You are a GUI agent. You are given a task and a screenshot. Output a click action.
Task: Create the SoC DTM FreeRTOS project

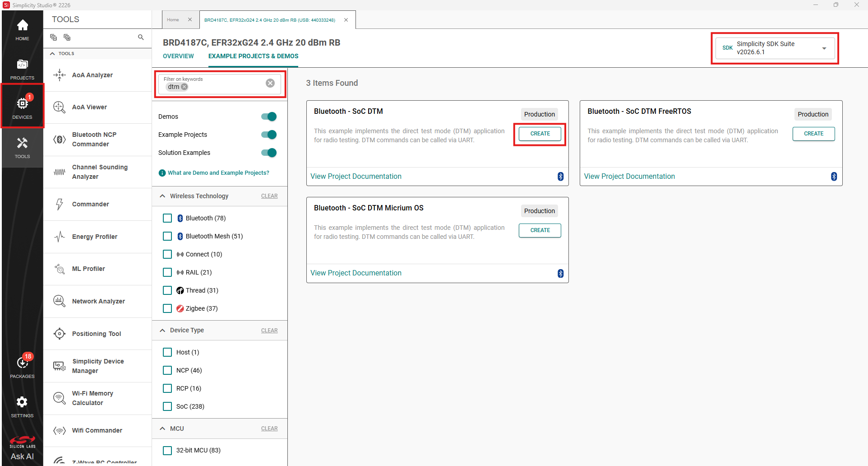click(x=813, y=134)
